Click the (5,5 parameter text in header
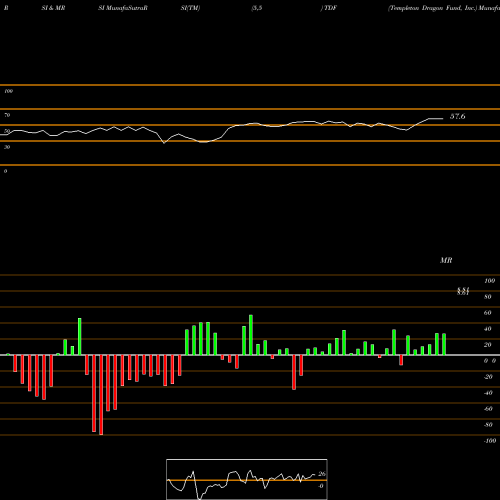 pos(257,8)
